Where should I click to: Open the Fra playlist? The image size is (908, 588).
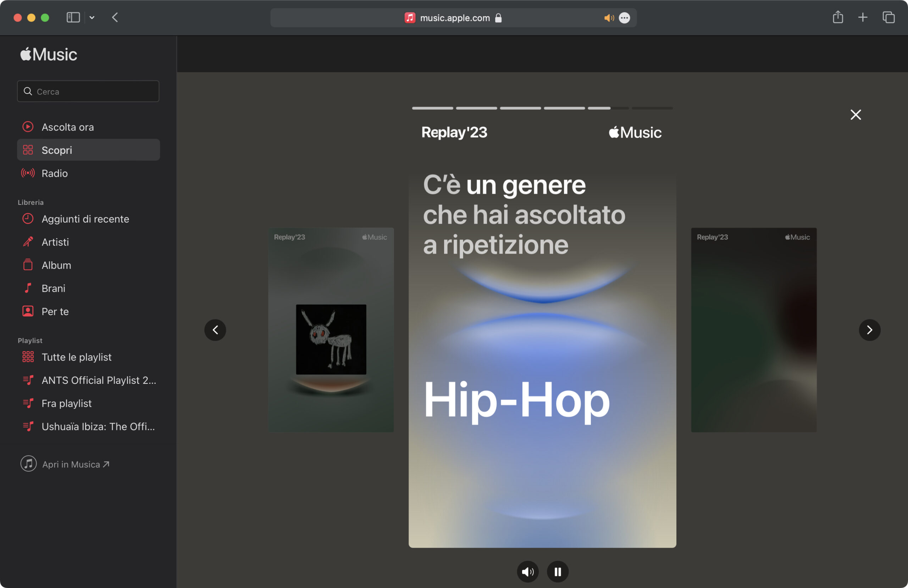88,403
